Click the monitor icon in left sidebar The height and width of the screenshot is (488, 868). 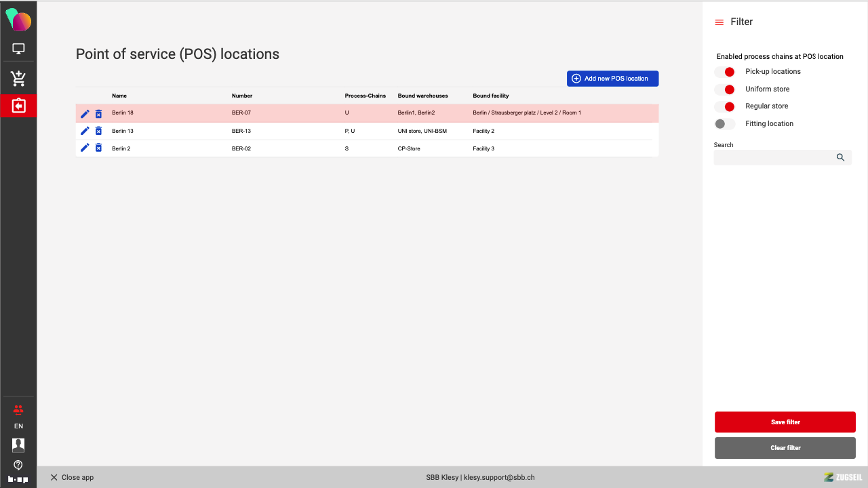click(18, 49)
